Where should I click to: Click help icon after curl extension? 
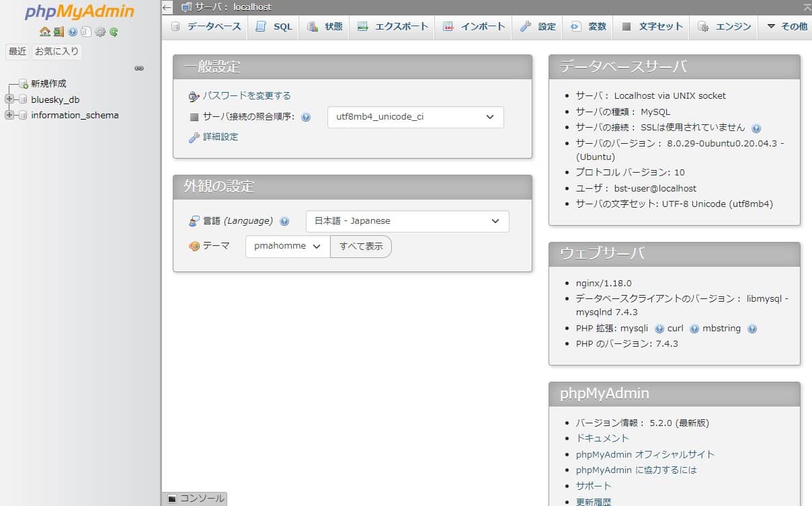pyautogui.click(x=694, y=329)
